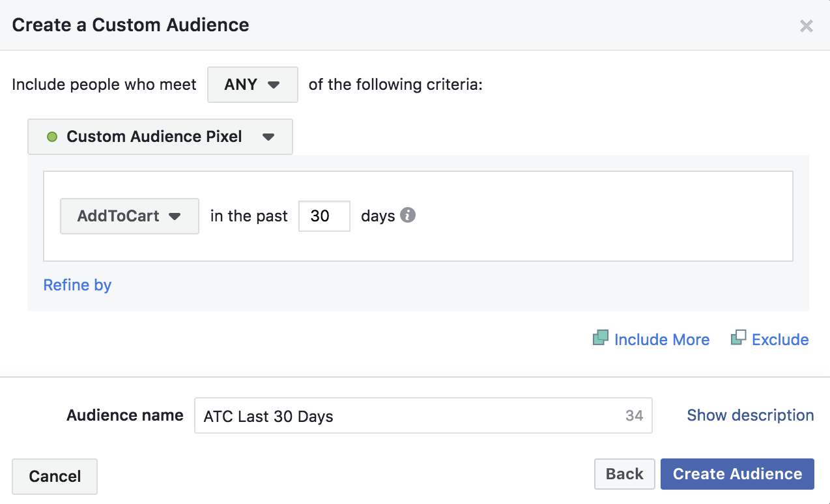Expand the Custom Audience Pixel dropdown

(160, 137)
